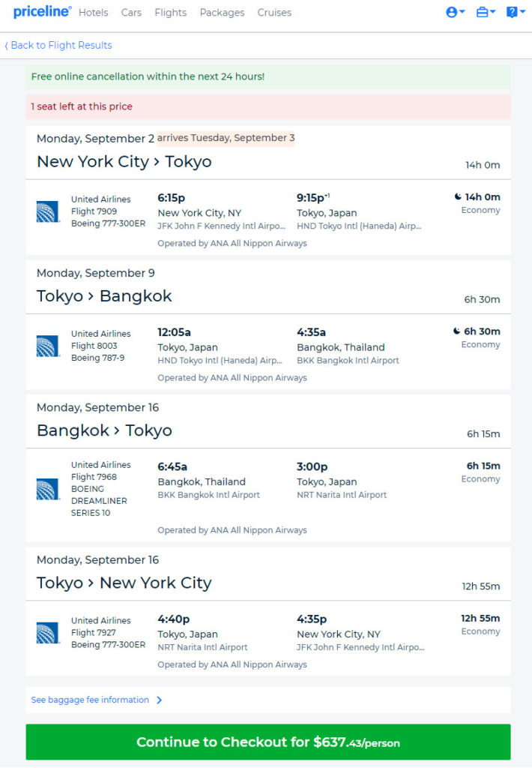Click the priceline logo
The image size is (532, 768).
42,12
